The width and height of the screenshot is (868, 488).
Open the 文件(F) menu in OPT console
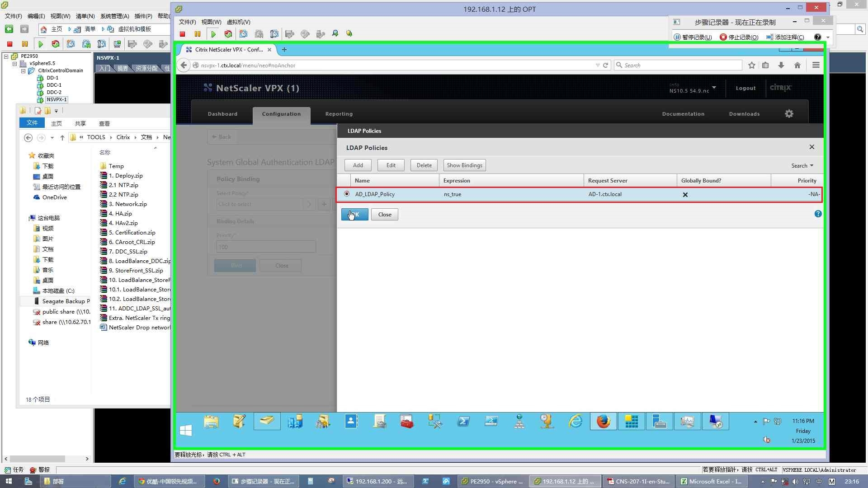pos(187,22)
